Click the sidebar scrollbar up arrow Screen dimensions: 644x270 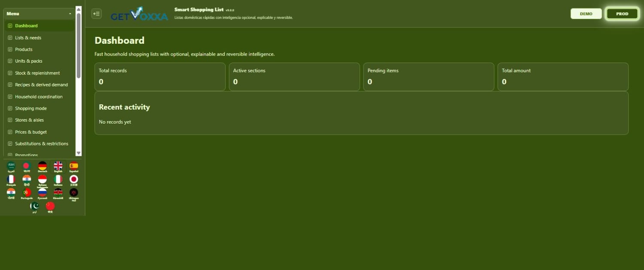click(x=79, y=9)
